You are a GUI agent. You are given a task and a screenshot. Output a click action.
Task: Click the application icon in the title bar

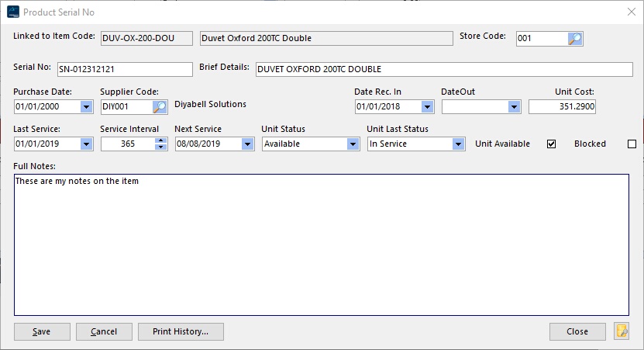click(12, 12)
